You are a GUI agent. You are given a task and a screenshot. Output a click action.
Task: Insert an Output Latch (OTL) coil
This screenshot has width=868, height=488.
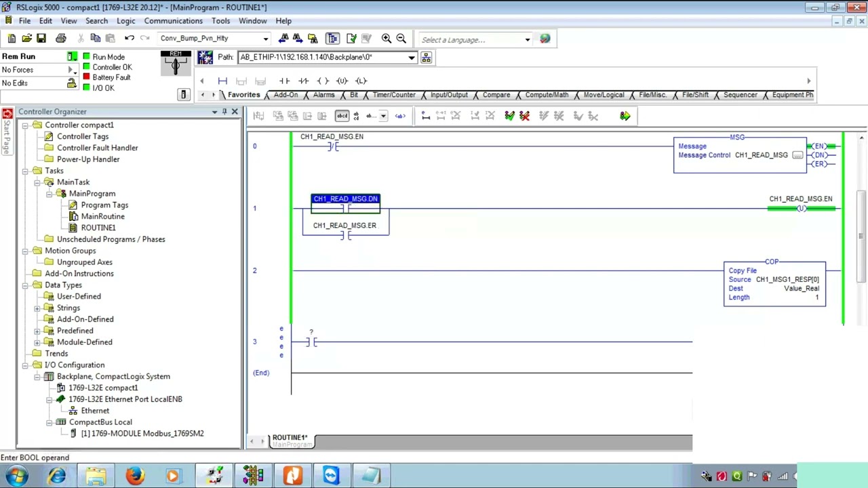click(361, 81)
